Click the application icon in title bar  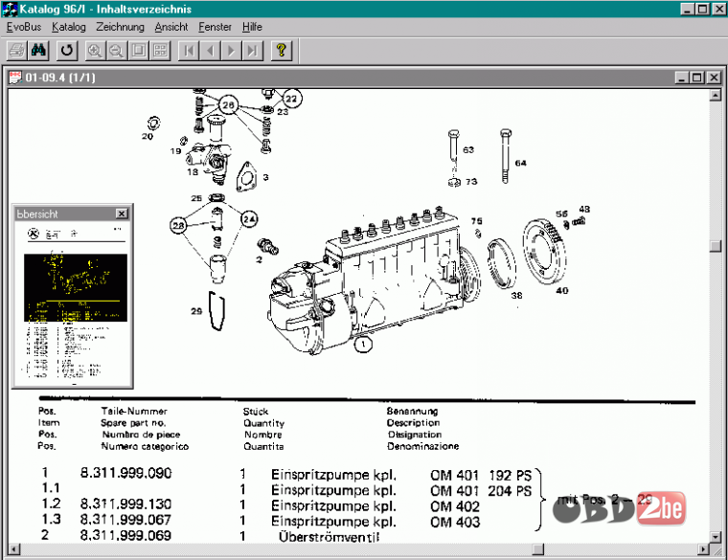[x=10, y=9]
